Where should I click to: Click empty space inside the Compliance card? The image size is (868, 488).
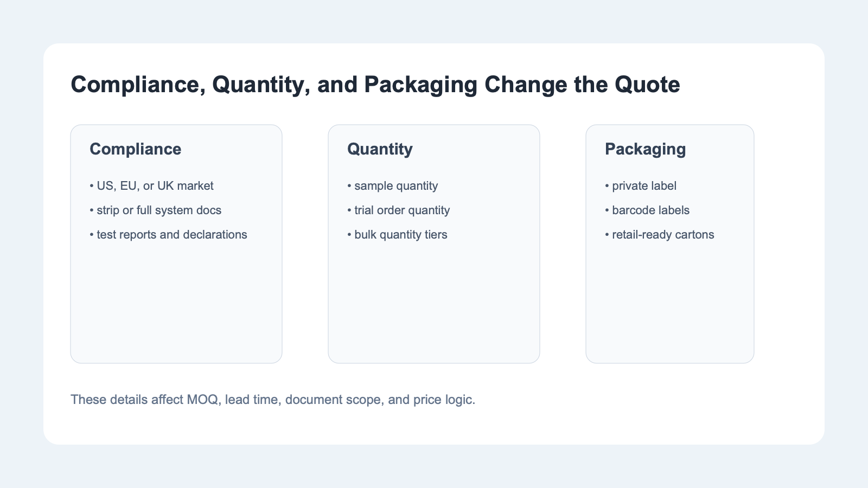[x=176, y=304]
